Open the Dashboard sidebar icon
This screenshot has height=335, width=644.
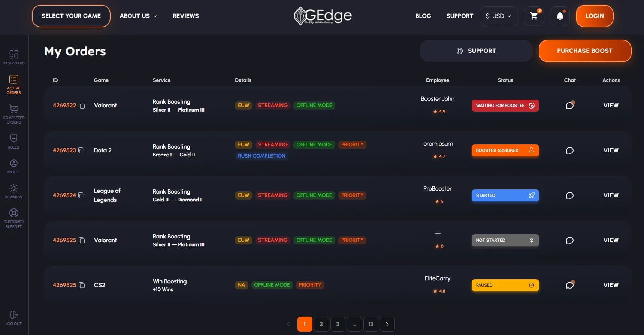pyautogui.click(x=13, y=57)
